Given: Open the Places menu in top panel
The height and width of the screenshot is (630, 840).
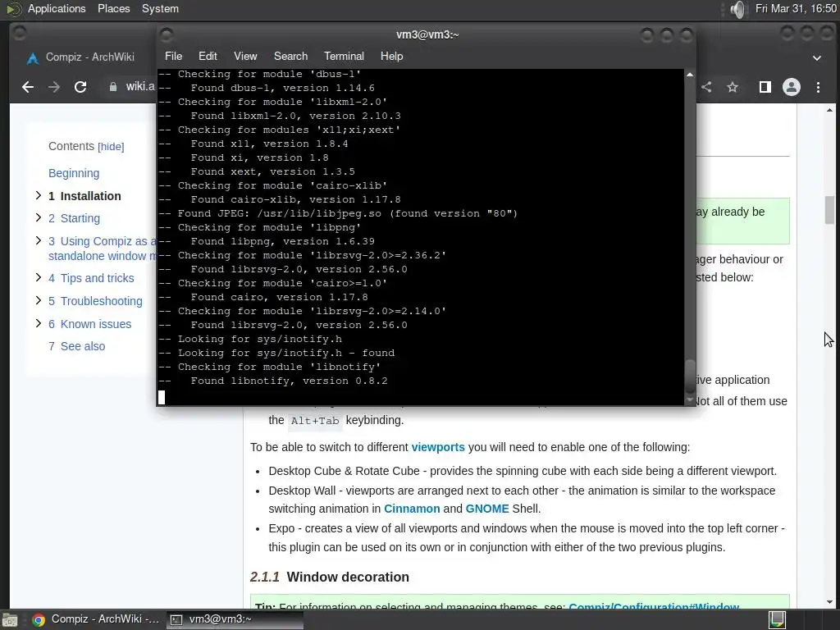Looking at the screenshot, I should (x=113, y=9).
